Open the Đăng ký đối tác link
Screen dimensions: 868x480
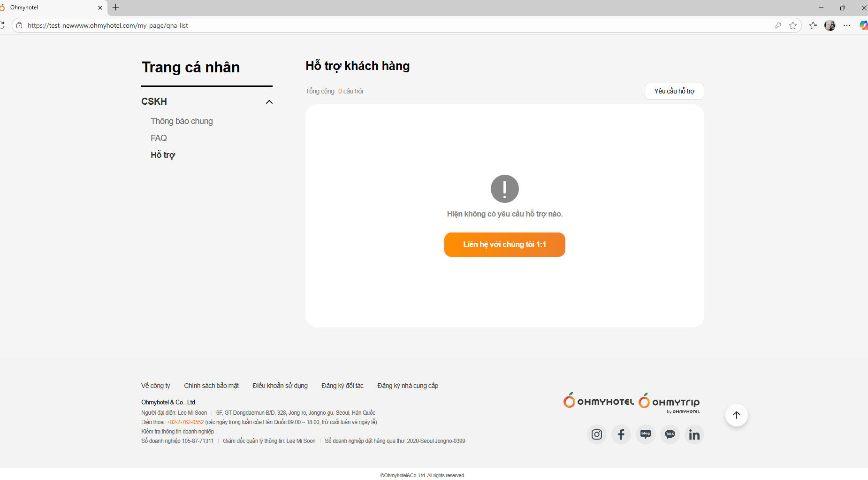coord(343,386)
